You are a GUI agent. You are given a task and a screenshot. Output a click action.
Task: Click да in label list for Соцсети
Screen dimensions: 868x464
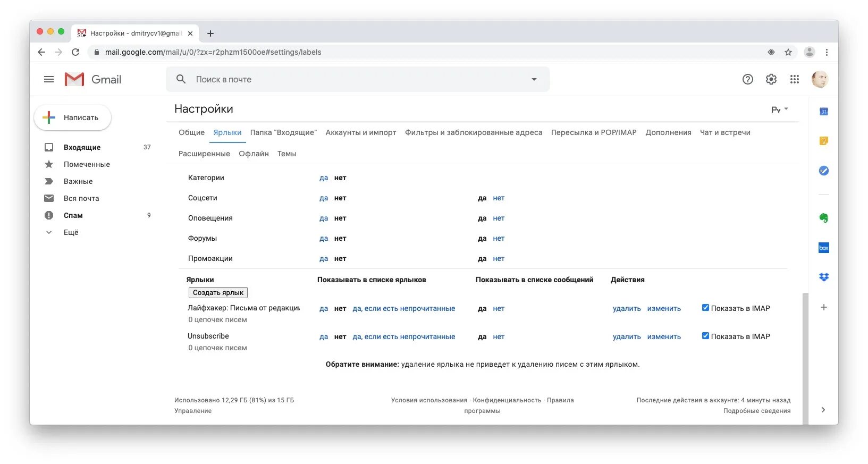324,198
